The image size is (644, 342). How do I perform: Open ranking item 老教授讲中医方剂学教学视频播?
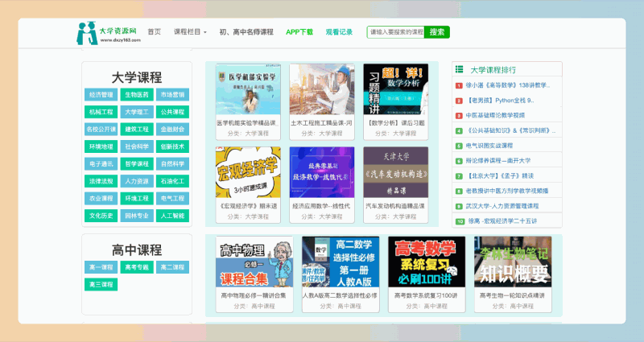[507, 191]
